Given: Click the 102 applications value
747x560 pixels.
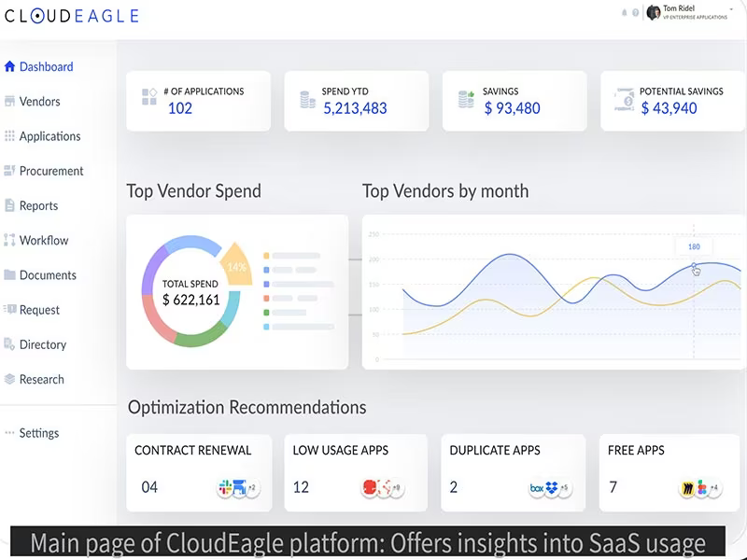Looking at the screenshot, I should 180,108.
